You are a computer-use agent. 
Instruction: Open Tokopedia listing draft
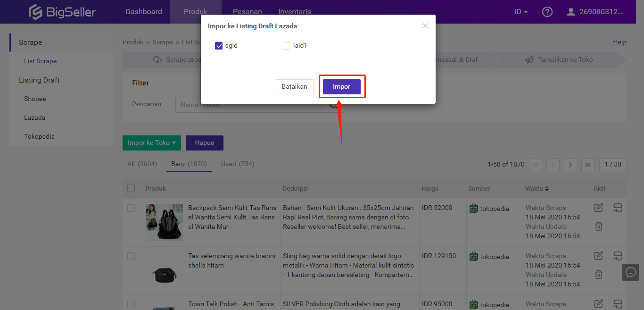pos(40,137)
